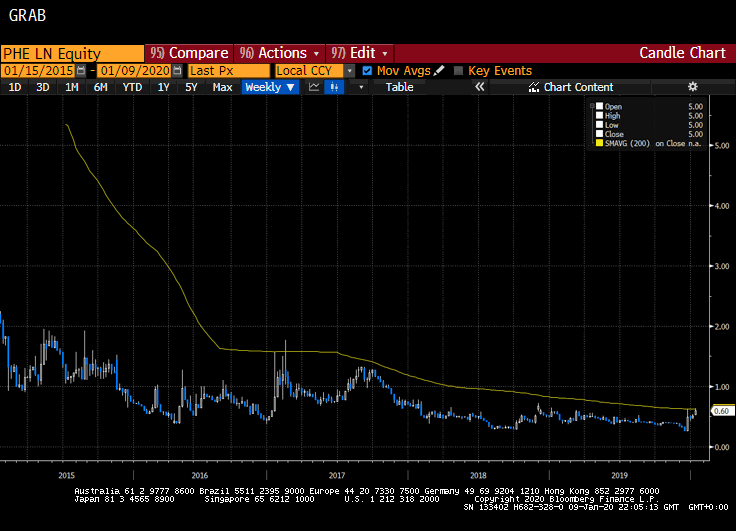The width and height of the screenshot is (736, 531).
Task: Select the 1M range tab
Action: 71,87
